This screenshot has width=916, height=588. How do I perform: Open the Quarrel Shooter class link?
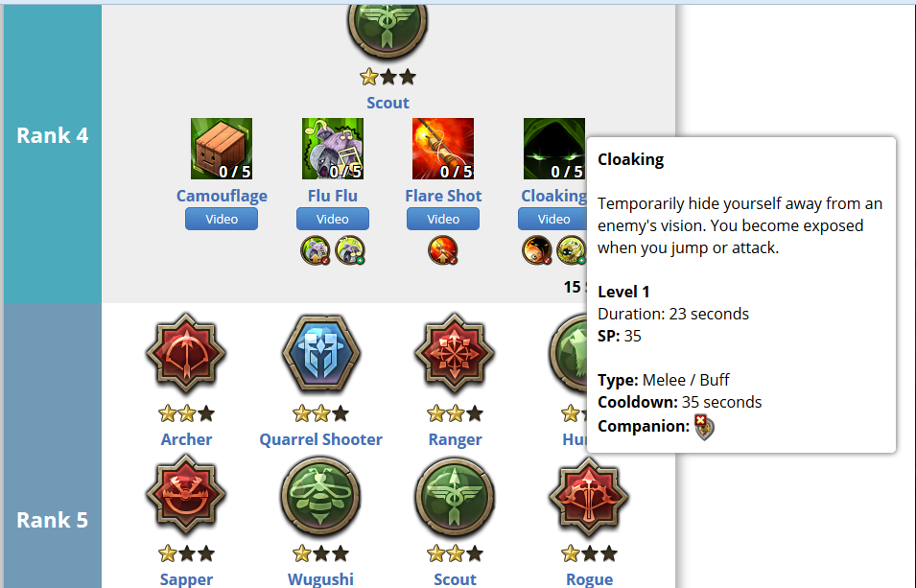point(320,439)
